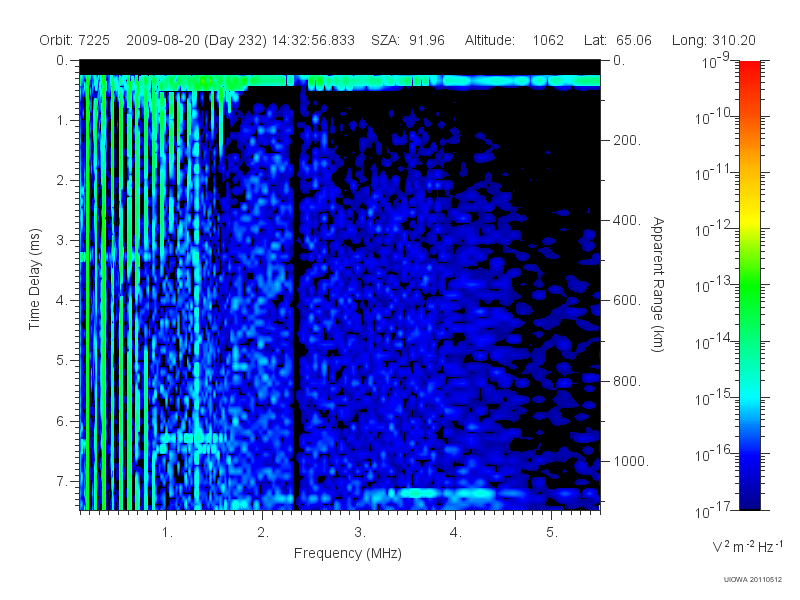Click the Apparent Range (km) axis title
The image size is (800, 600).
pyautogui.click(x=658, y=284)
